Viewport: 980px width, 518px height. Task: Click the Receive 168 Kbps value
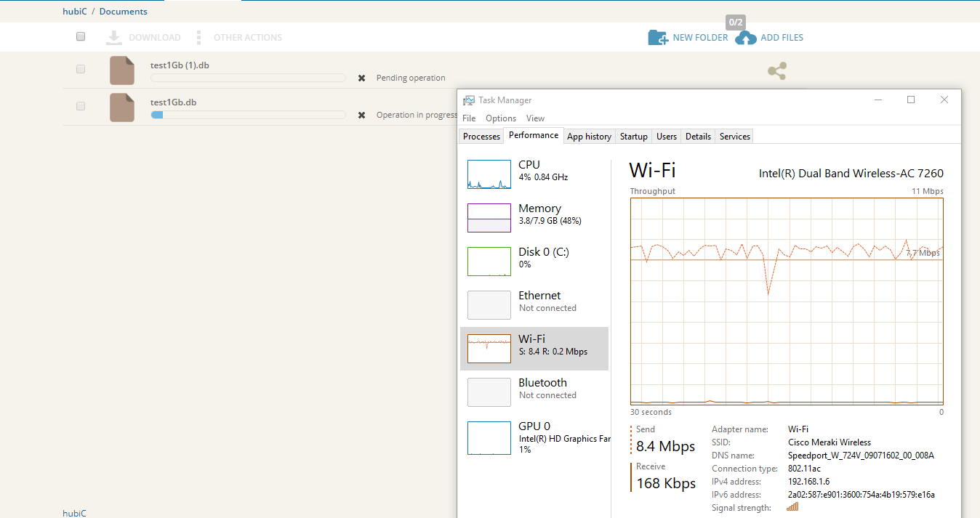click(666, 483)
